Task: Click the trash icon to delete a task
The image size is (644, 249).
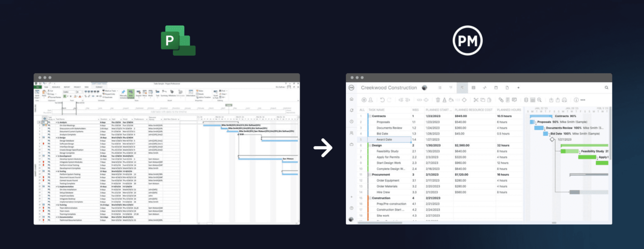Action: (438, 100)
